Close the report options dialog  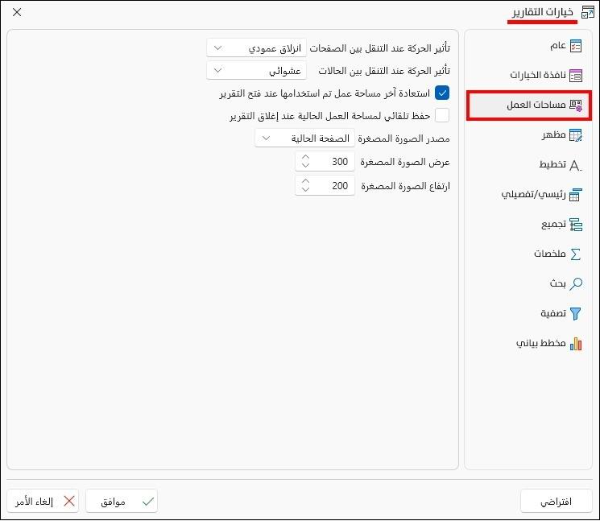coord(17,12)
